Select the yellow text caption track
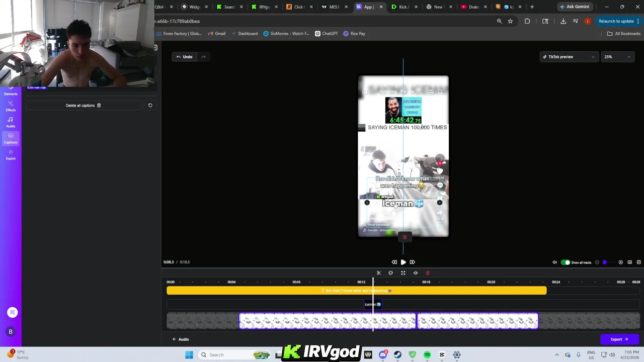This screenshot has height=362, width=644. (356, 291)
